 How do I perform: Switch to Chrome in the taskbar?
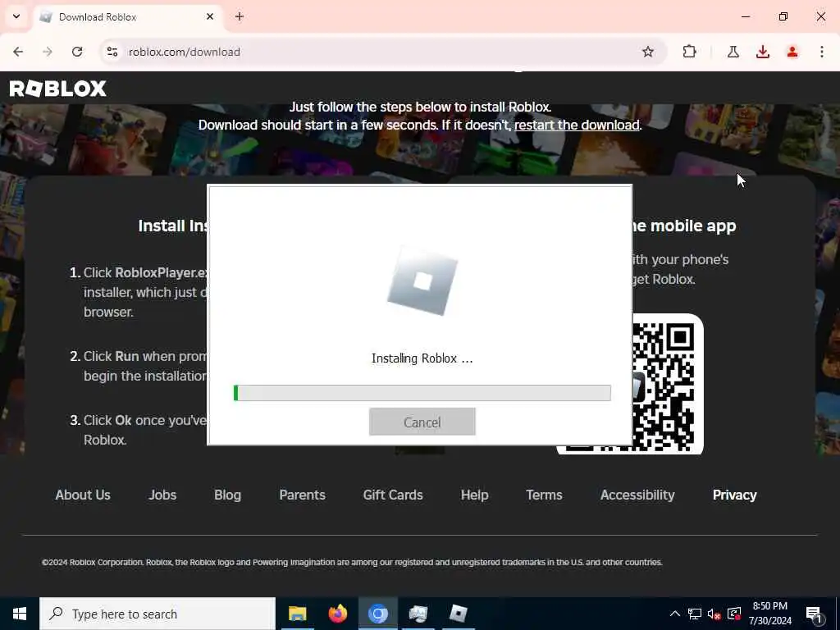coord(377,614)
